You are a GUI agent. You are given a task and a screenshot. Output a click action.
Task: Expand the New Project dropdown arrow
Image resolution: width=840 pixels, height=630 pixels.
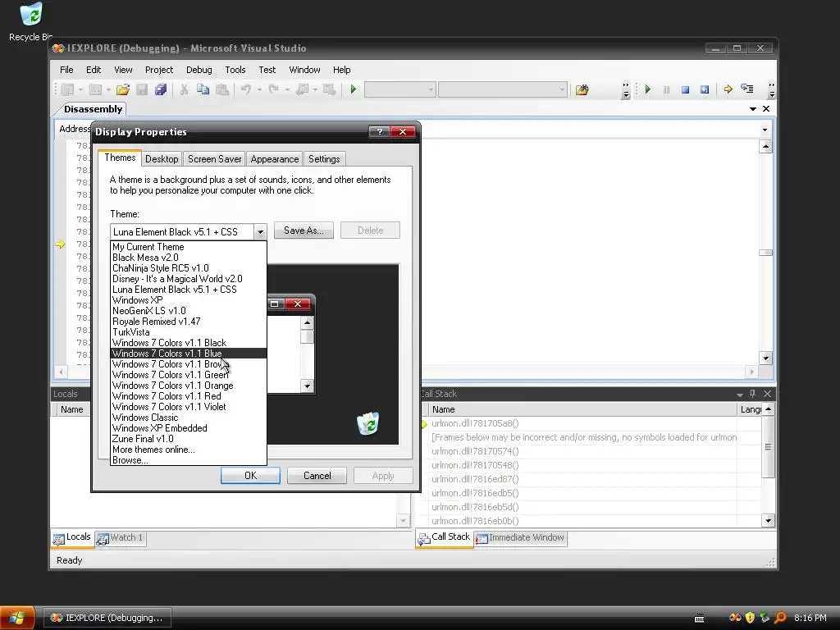click(x=81, y=89)
